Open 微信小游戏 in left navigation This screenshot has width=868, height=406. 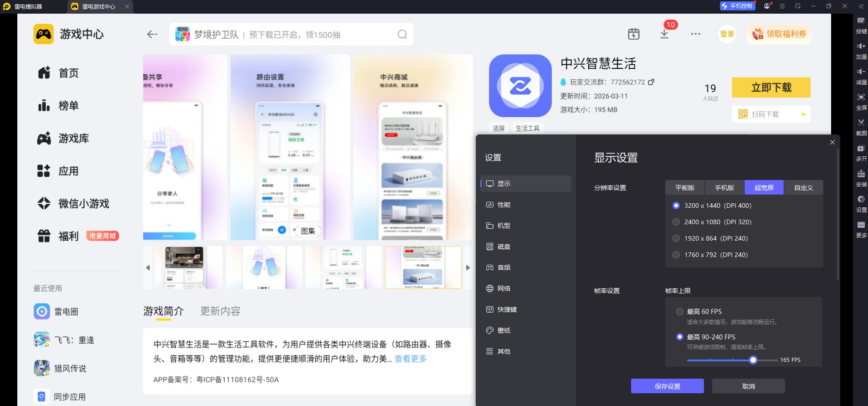tap(73, 204)
